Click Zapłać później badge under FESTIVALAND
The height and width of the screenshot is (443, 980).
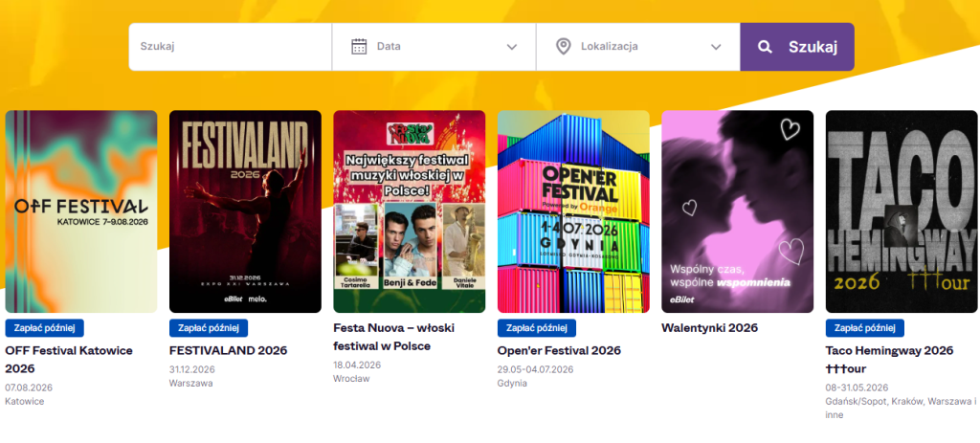point(209,328)
